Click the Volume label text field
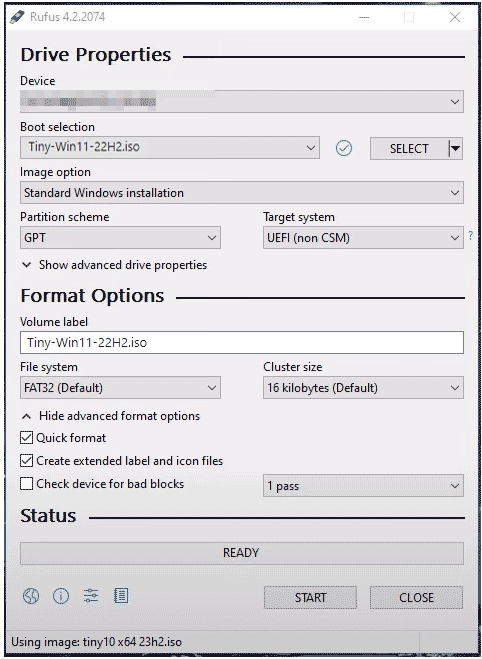Viewport: 482px width, 659px height. tap(242, 342)
